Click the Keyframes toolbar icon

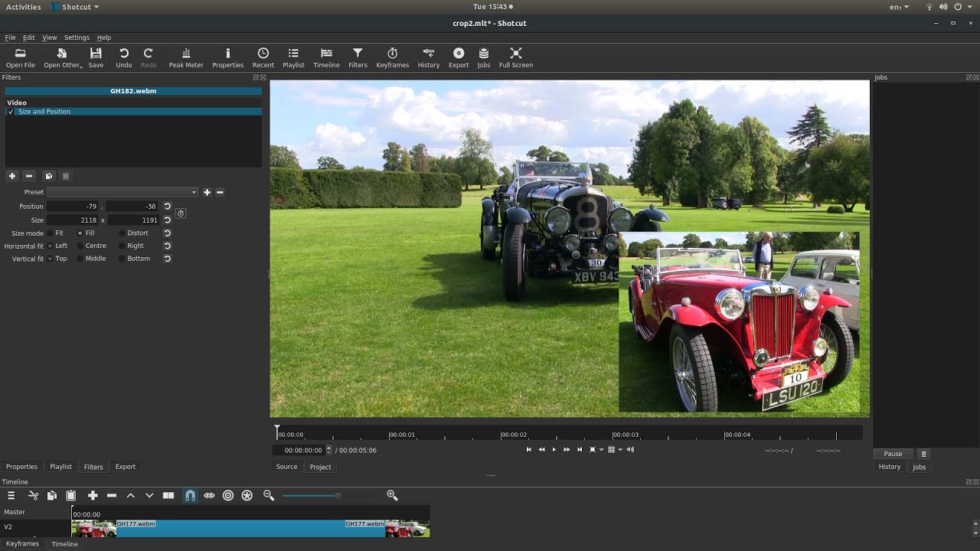pyautogui.click(x=392, y=57)
